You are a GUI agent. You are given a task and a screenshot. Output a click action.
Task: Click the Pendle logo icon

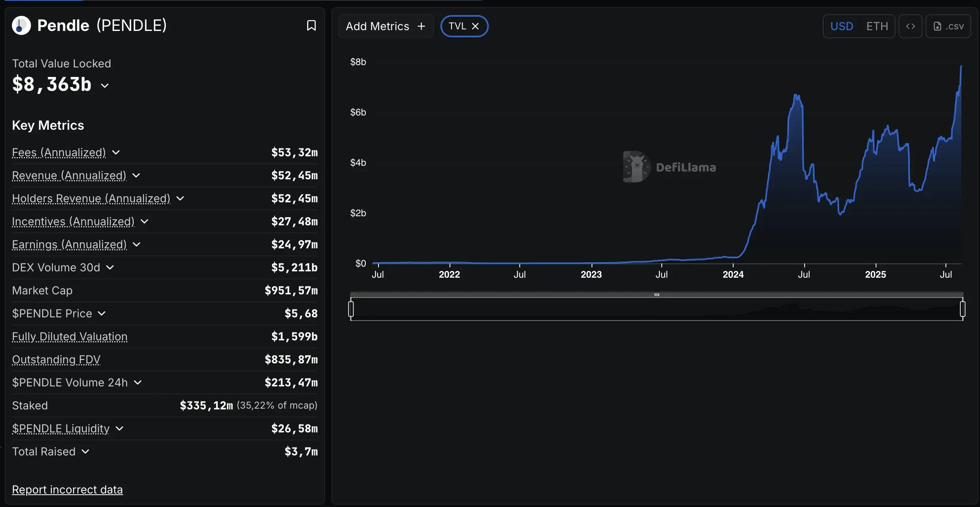(21, 26)
